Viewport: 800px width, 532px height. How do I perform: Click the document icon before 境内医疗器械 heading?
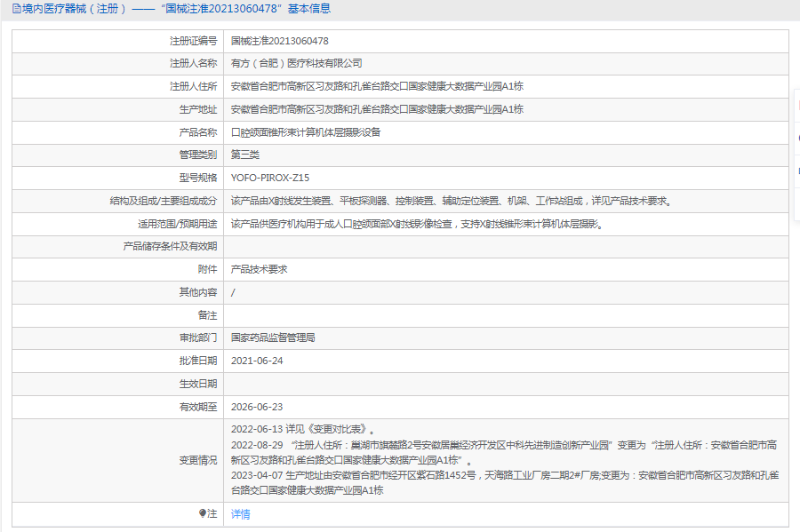[17, 9]
